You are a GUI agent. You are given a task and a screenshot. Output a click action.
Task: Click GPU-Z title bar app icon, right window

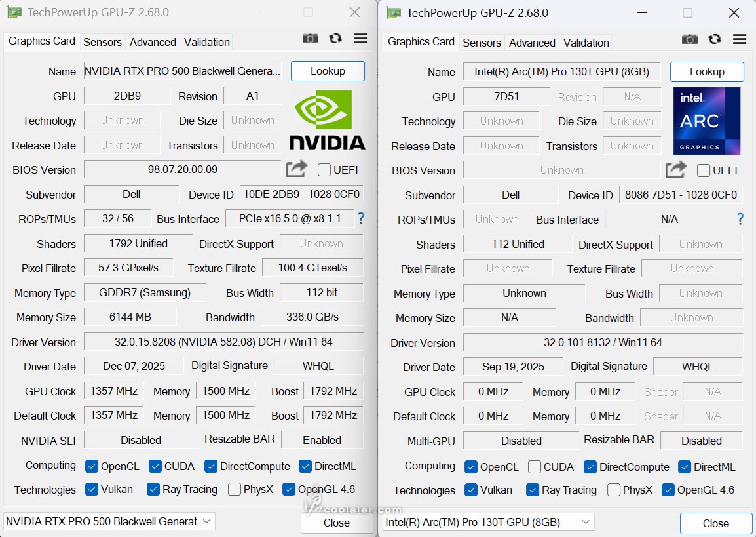pyautogui.click(x=394, y=13)
